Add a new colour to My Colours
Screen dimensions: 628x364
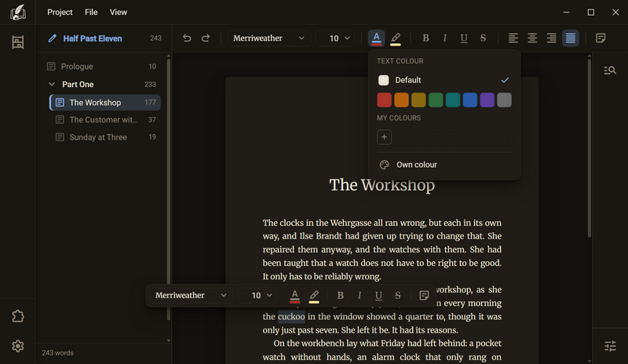click(384, 137)
